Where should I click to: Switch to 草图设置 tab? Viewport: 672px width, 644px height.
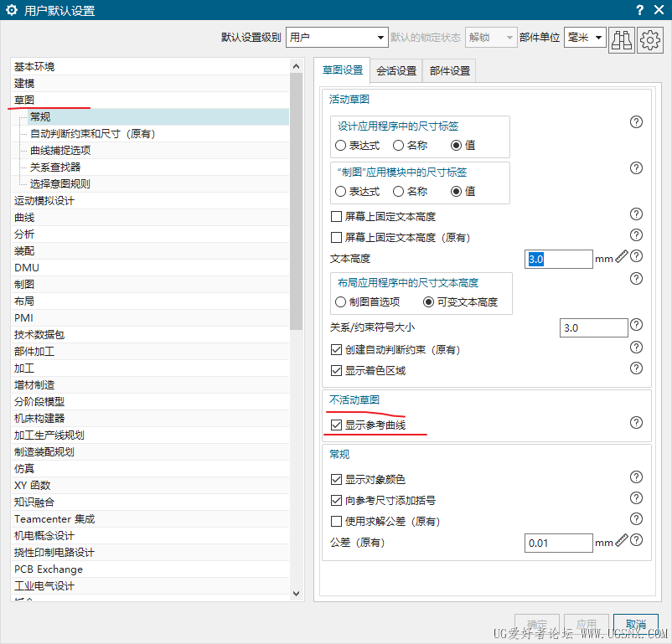[343, 70]
